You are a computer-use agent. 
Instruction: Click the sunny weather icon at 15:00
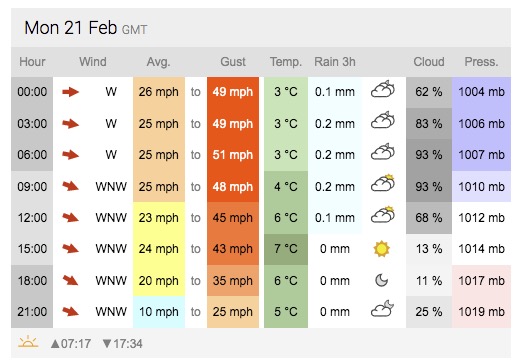coord(382,249)
